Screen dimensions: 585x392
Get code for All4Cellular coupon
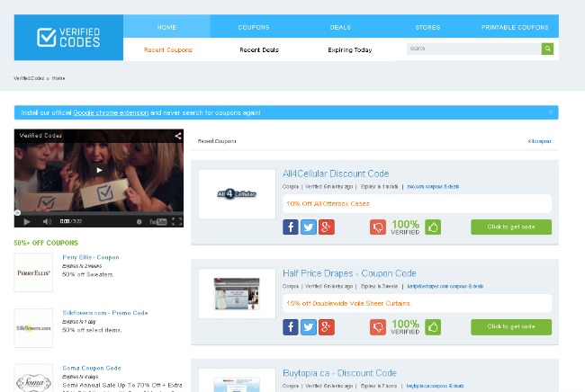coord(511,227)
